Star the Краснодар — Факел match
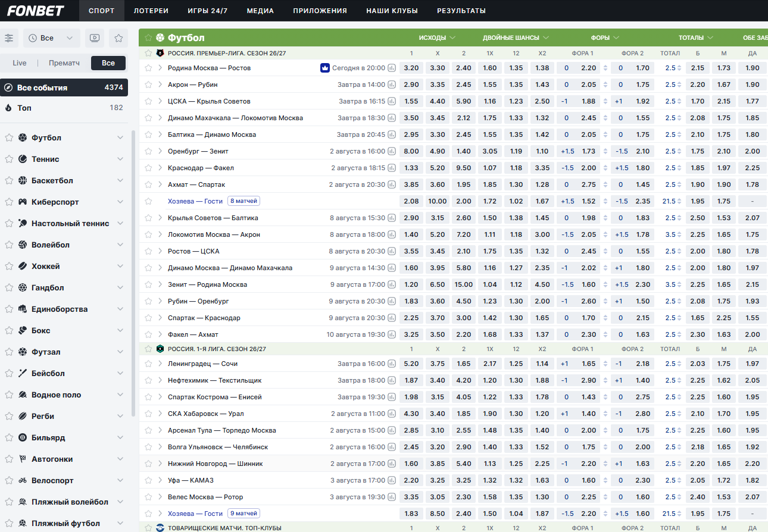 [x=148, y=168]
